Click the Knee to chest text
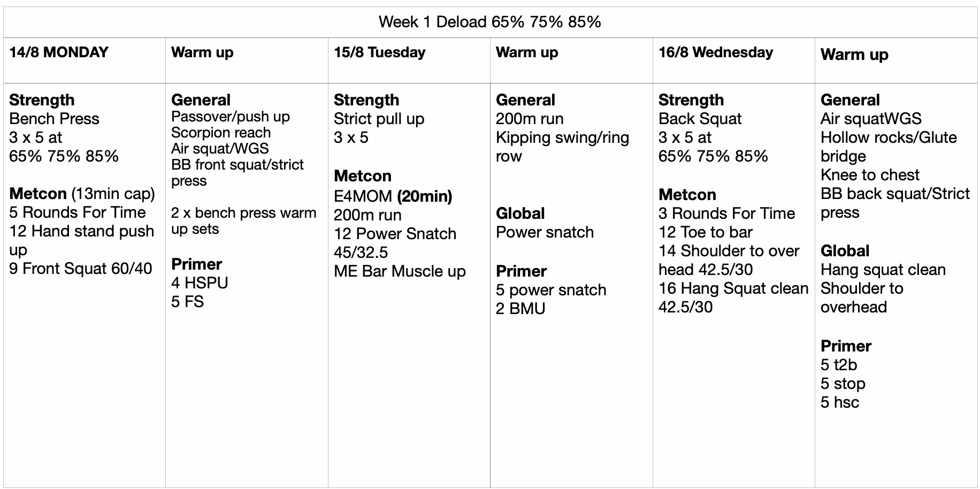The image size is (980, 489). point(870,175)
